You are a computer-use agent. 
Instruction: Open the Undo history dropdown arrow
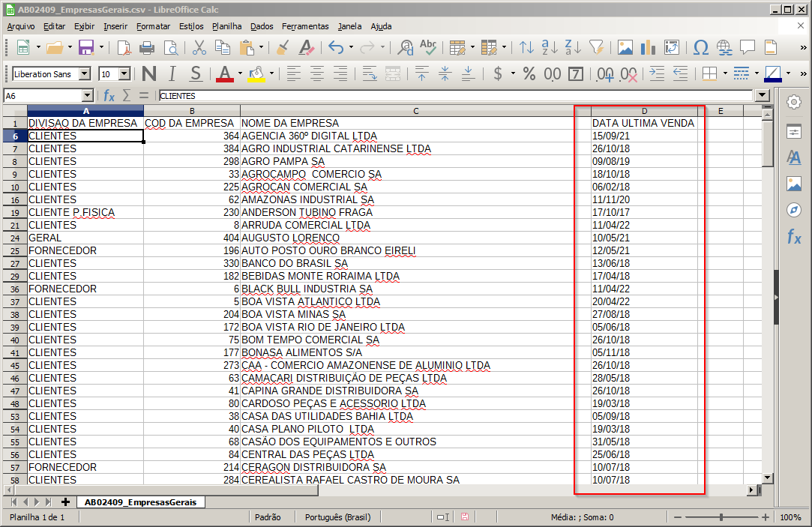coord(351,48)
